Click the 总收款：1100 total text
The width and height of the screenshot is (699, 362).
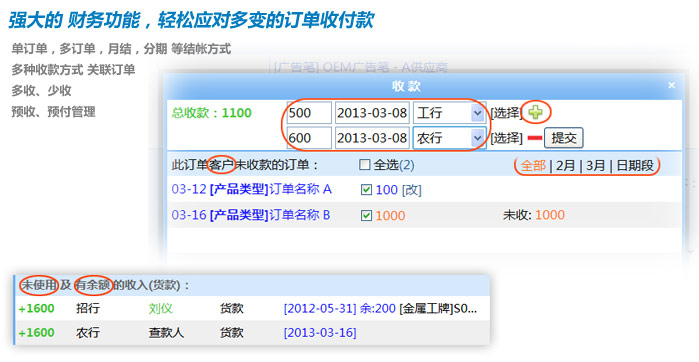tap(212, 113)
